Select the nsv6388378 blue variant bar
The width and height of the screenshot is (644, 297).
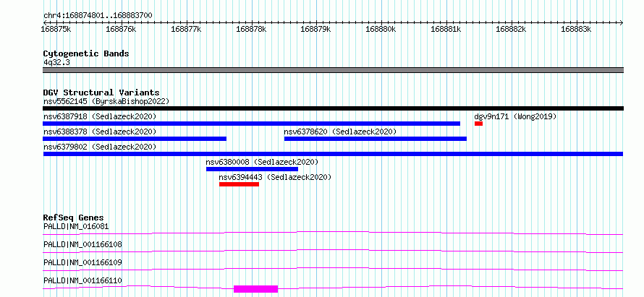coord(135,139)
